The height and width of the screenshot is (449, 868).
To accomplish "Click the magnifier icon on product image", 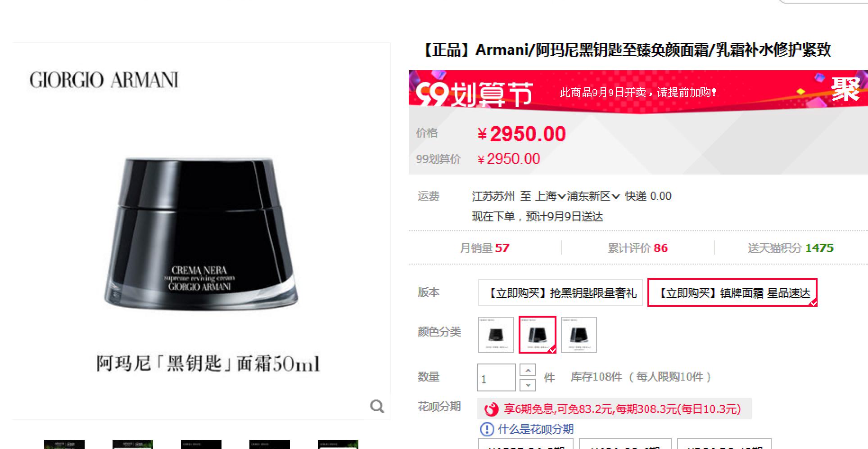I will pyautogui.click(x=377, y=406).
